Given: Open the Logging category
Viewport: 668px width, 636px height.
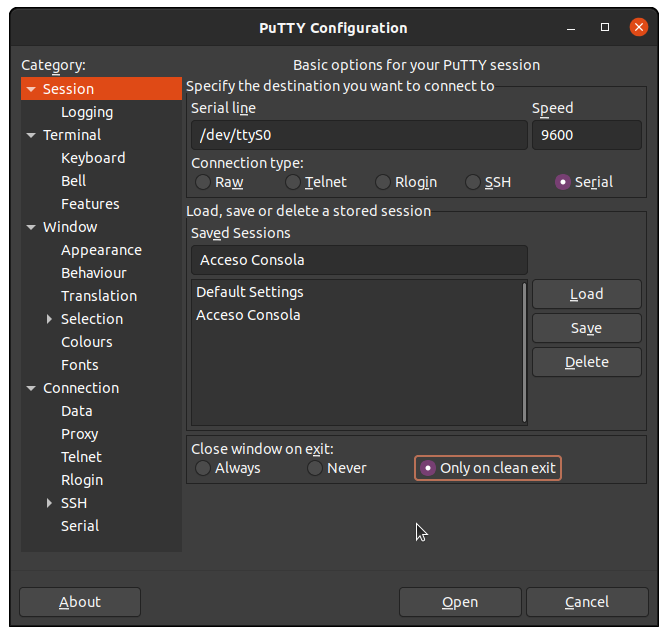Looking at the screenshot, I should (87, 112).
